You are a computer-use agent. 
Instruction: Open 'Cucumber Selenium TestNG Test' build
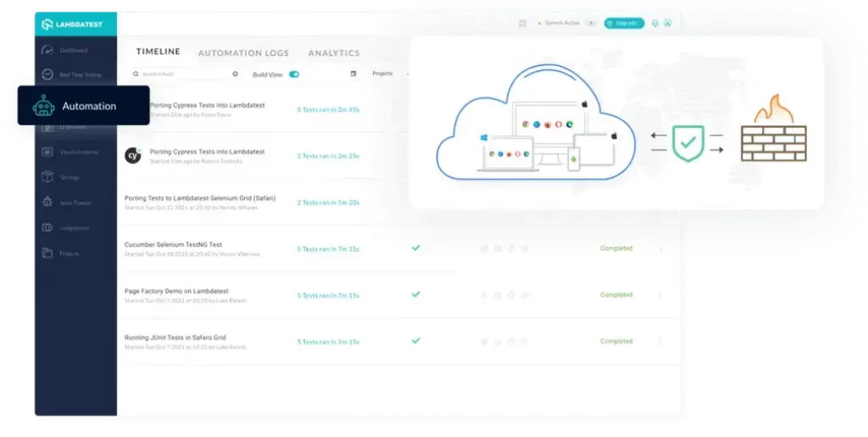[x=173, y=245]
